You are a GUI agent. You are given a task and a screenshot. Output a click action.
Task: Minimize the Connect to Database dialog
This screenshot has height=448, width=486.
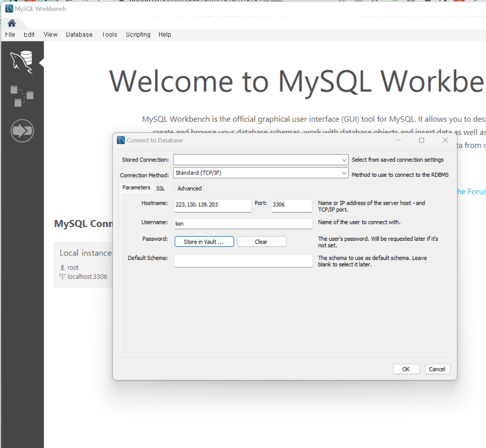pos(398,140)
